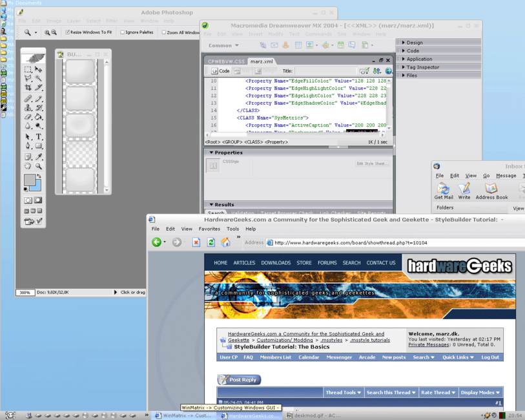525x420 pixels.
Task: Click the IE Back arrow button
Action: click(x=156, y=242)
